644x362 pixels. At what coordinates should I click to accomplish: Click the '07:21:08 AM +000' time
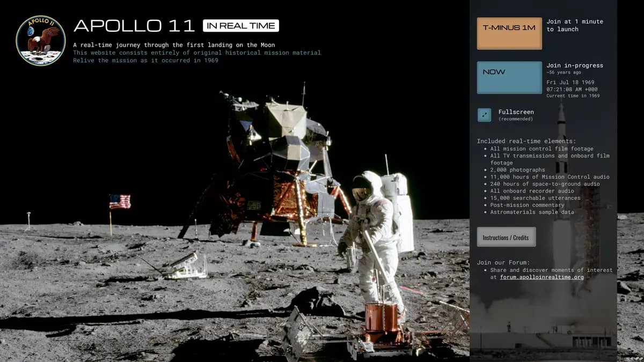coord(572,90)
